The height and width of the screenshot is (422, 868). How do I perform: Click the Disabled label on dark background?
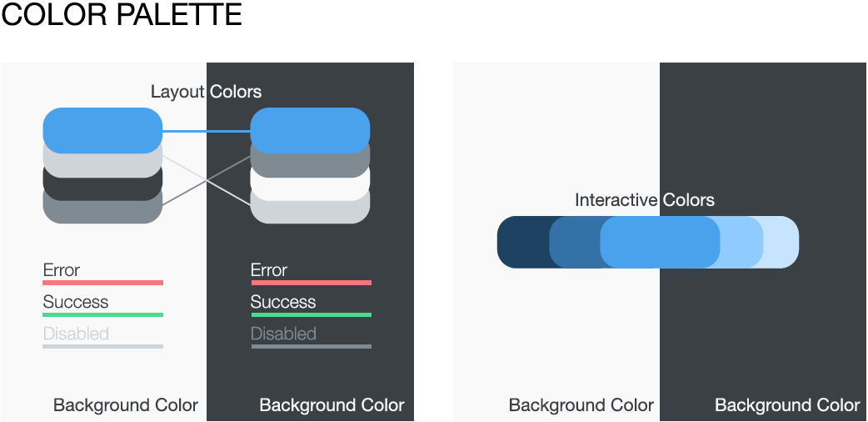283,334
